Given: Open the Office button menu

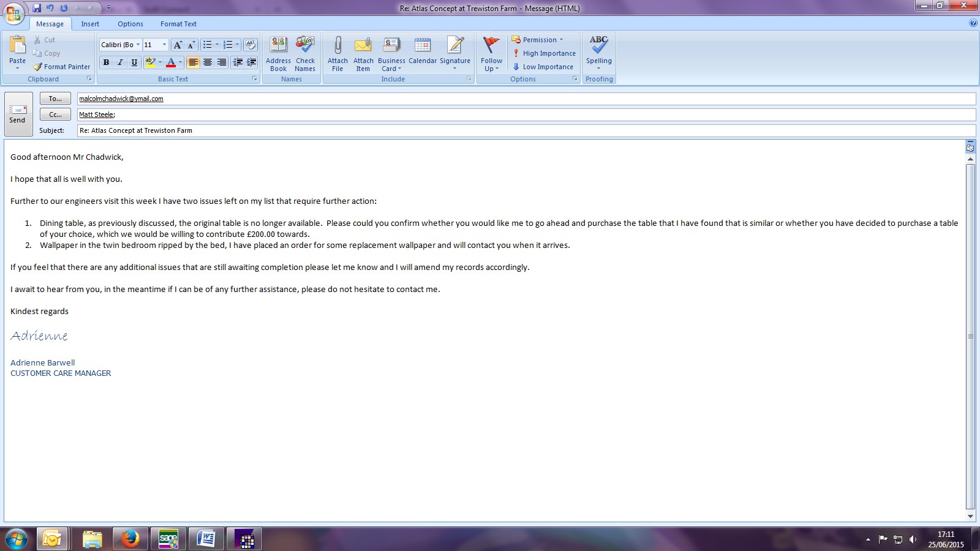Looking at the screenshot, I should click(x=13, y=13).
